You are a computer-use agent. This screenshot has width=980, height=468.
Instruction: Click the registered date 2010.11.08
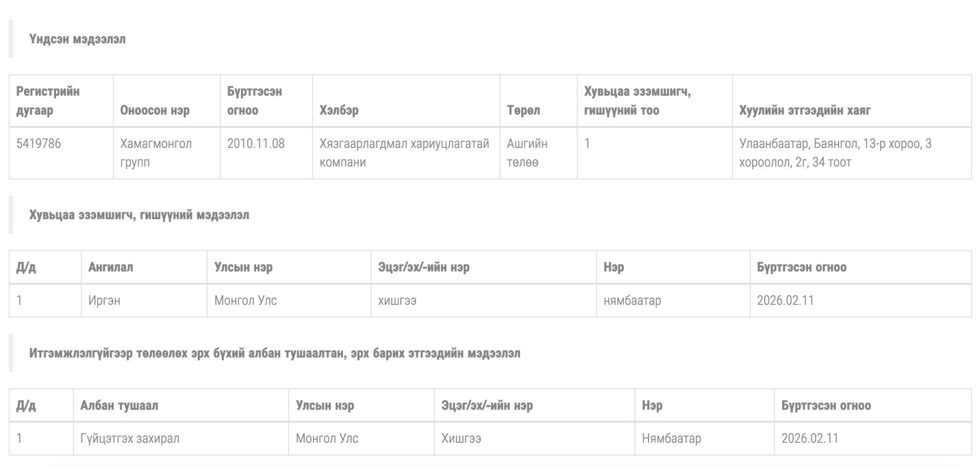click(x=255, y=144)
